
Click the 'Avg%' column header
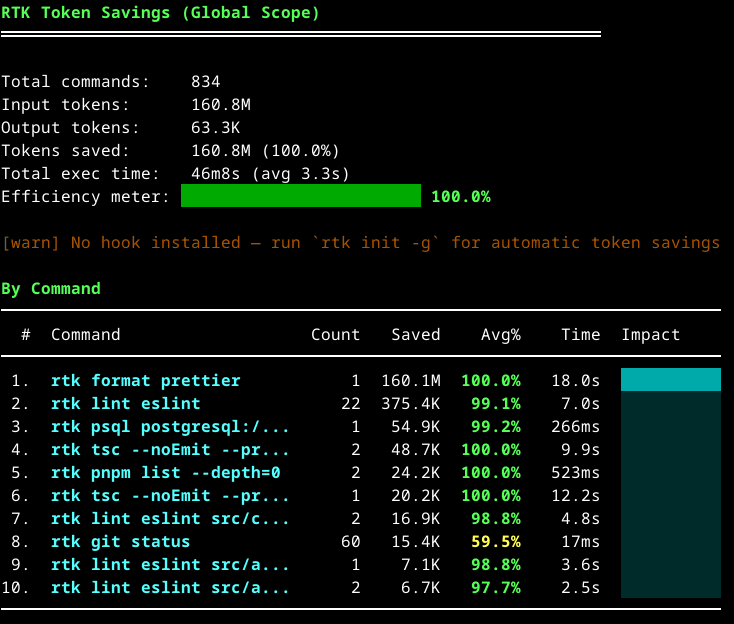[501, 335]
